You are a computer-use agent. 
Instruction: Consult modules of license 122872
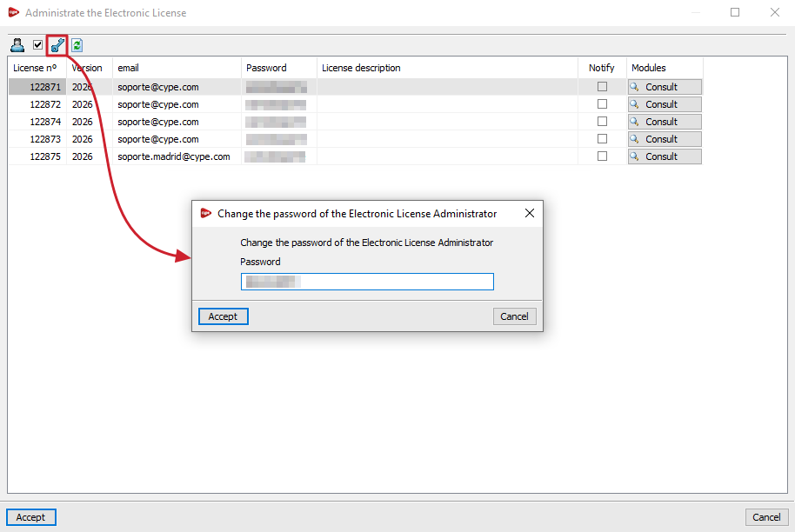[x=665, y=104]
